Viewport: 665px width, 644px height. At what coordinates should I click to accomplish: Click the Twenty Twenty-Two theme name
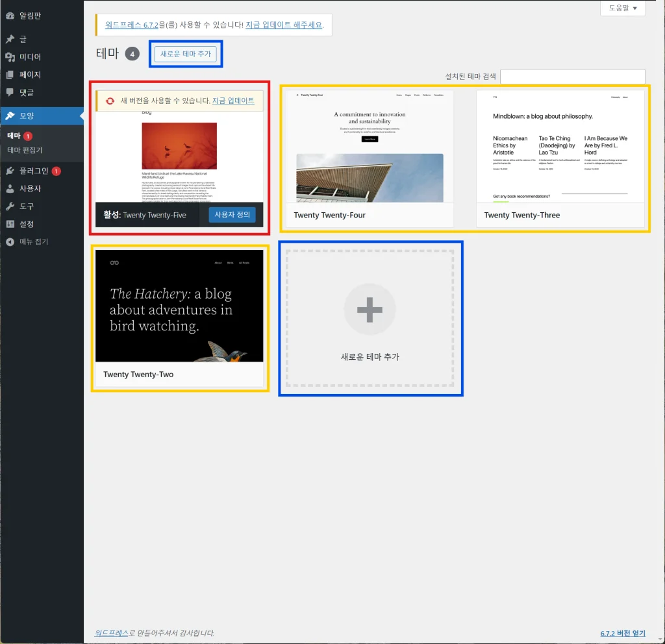point(138,375)
